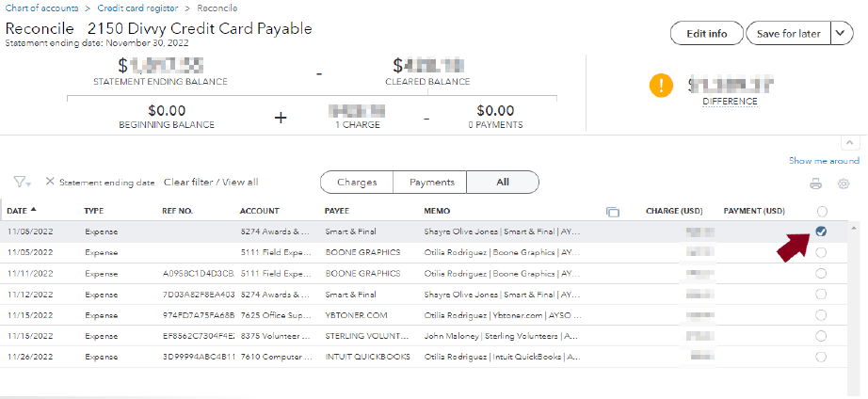868x399 pixels.
Task: Remove the Statement ending date filter X
Action: [x=50, y=182]
